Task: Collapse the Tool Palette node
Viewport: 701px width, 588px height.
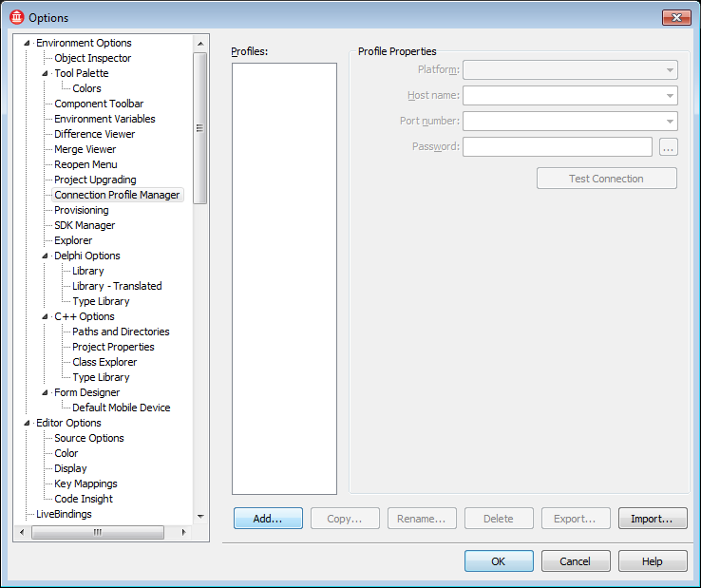Action: pyautogui.click(x=46, y=73)
